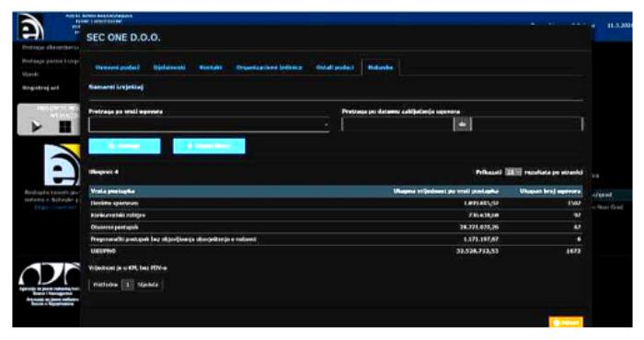644x340 pixels.
Task: Select the Direktni sporazum row
Action: 336,203
